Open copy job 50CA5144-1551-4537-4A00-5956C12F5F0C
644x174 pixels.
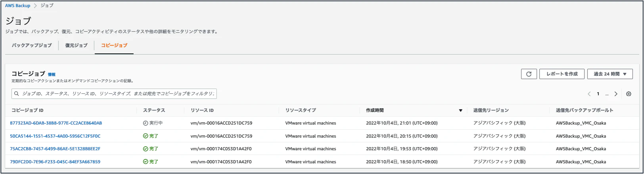[x=55, y=136]
